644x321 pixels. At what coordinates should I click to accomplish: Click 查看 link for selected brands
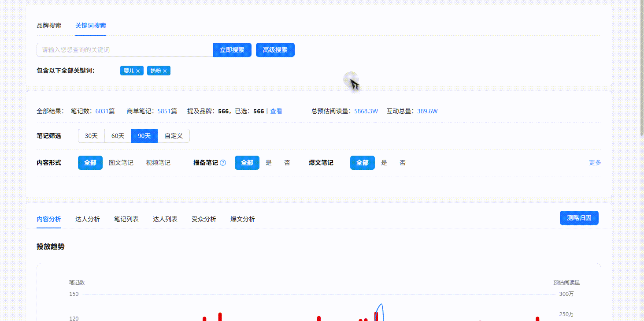(x=276, y=111)
